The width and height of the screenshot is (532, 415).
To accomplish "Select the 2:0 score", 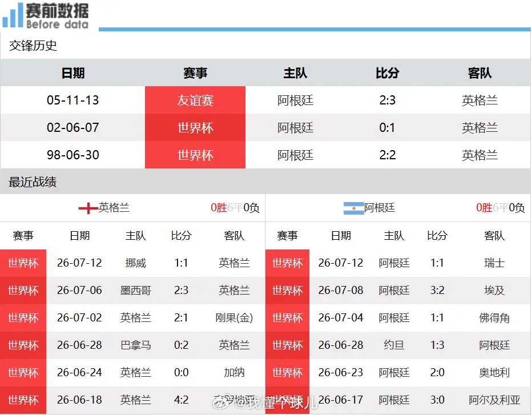I will pos(437,373).
